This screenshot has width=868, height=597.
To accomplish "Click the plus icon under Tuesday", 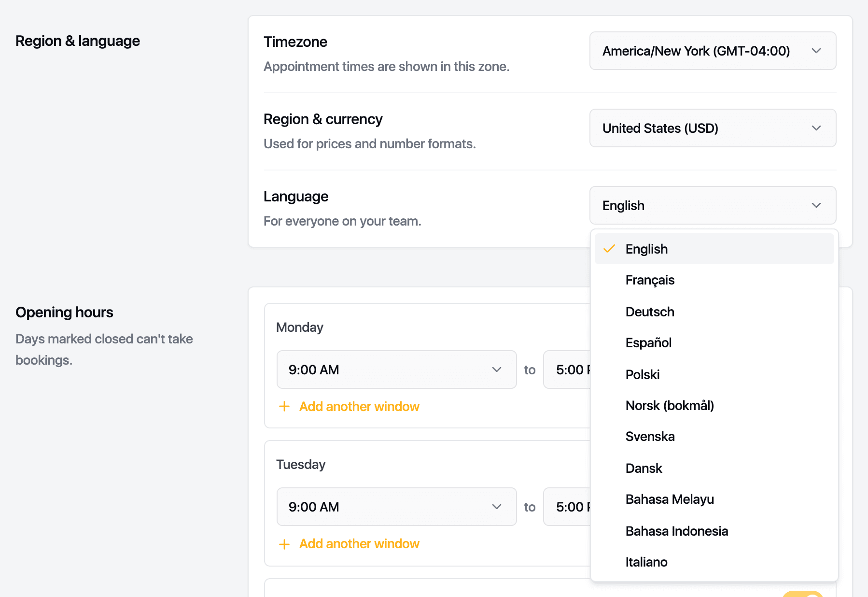I will pos(284,544).
